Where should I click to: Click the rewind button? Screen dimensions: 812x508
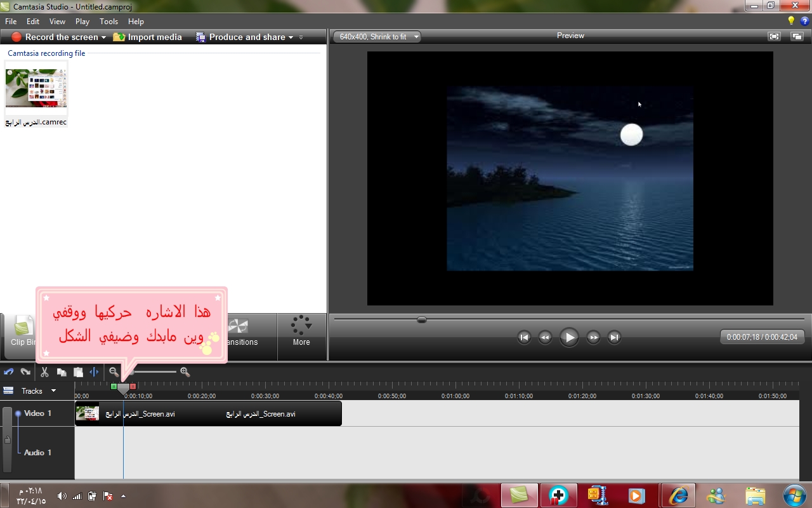click(x=545, y=337)
